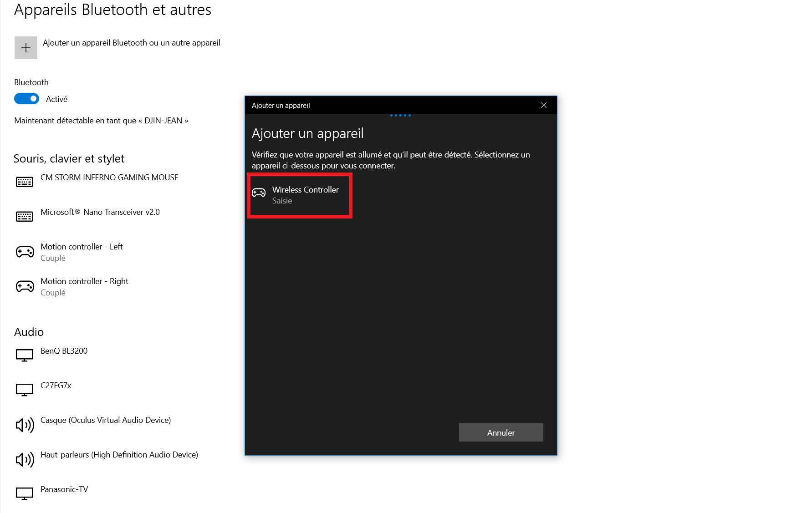Click the monitor icon for C27FG7x
812x513 pixels.
(25, 390)
